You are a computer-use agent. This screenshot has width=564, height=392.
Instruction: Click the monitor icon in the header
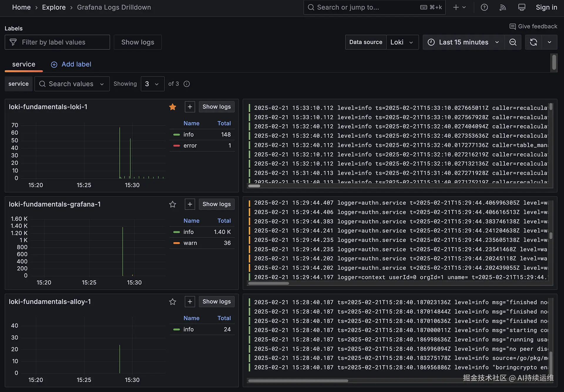click(521, 7)
